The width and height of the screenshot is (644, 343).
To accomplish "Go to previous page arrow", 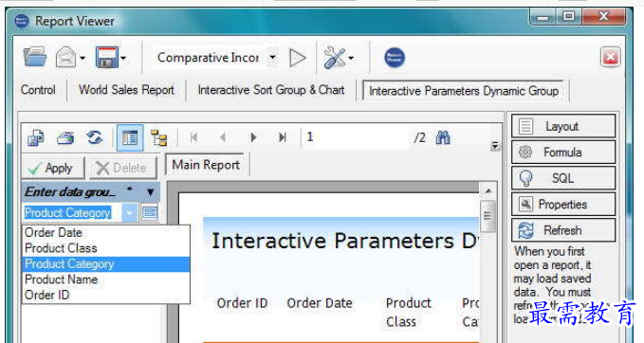I will 223,137.
